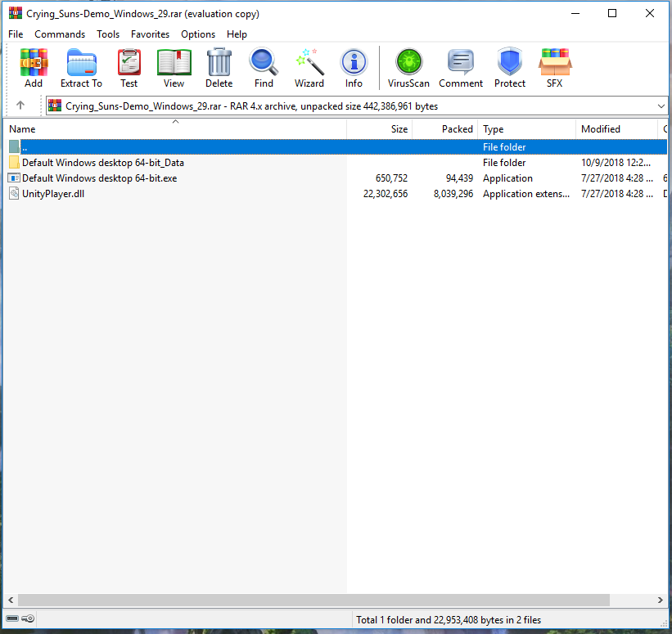Image resolution: width=672 pixels, height=634 pixels.
Task: Click the archive icon in address bar
Action: tap(55, 106)
